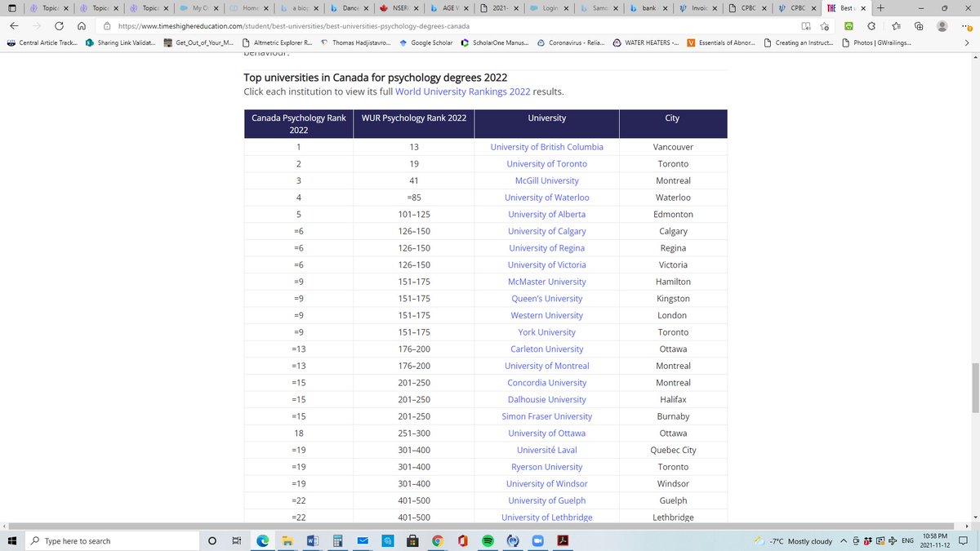Open Université Laval link

pyautogui.click(x=546, y=450)
